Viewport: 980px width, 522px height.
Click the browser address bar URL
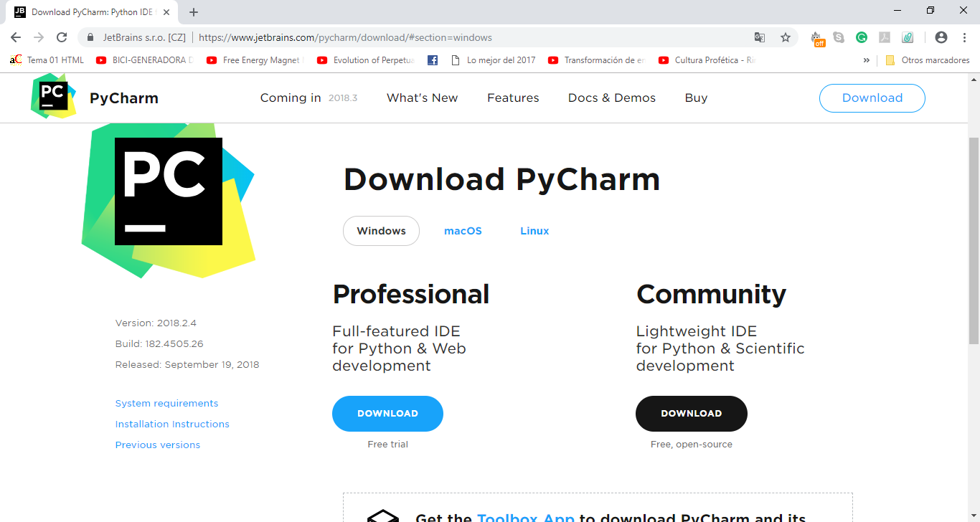point(345,37)
